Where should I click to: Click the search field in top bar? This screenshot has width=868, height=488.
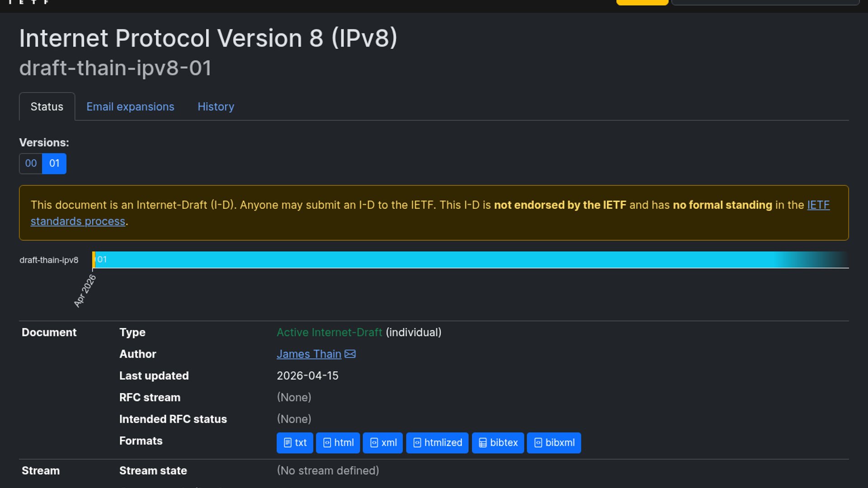[765, 2]
